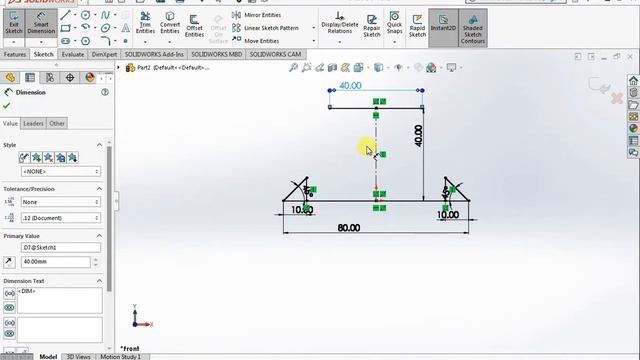The height and width of the screenshot is (360, 640).
Task: Open PropertyManager tab
Action: click(30, 78)
